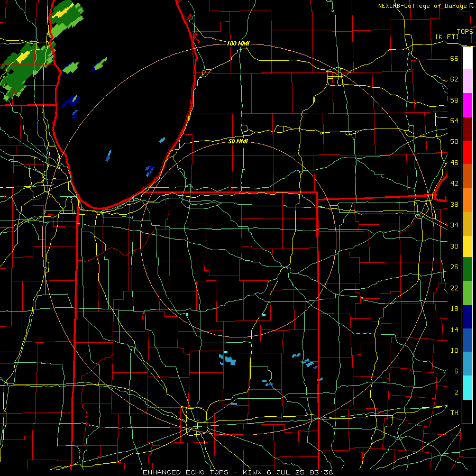Click the 42 legend value
The width and height of the screenshot is (476, 476).
tap(454, 184)
